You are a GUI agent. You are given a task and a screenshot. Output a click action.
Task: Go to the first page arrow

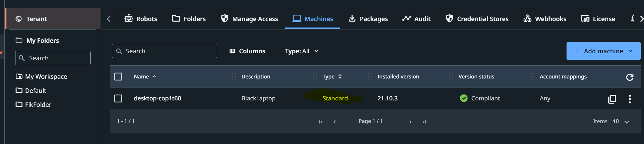(x=321, y=122)
